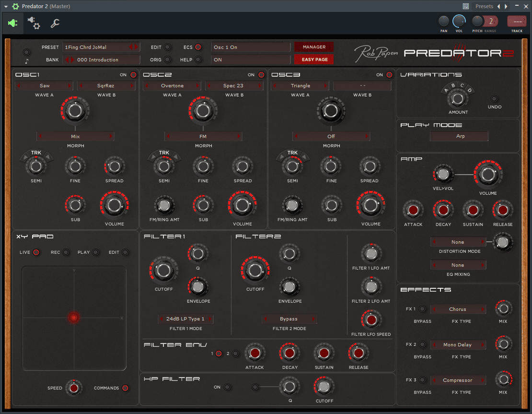This screenshot has width=532, height=414.
Task: Open Play Mode Arp dropdown
Action: (459, 136)
